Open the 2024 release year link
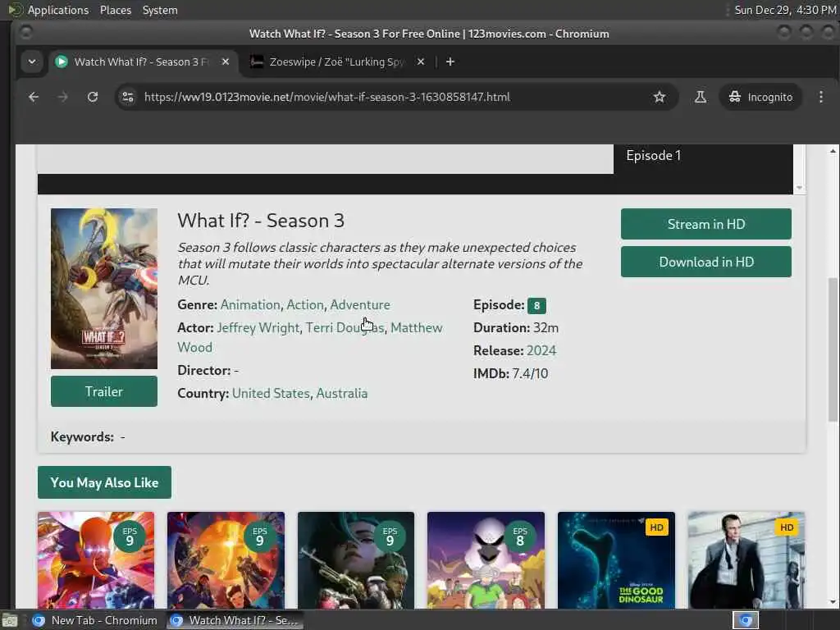840x630 pixels. tap(541, 351)
